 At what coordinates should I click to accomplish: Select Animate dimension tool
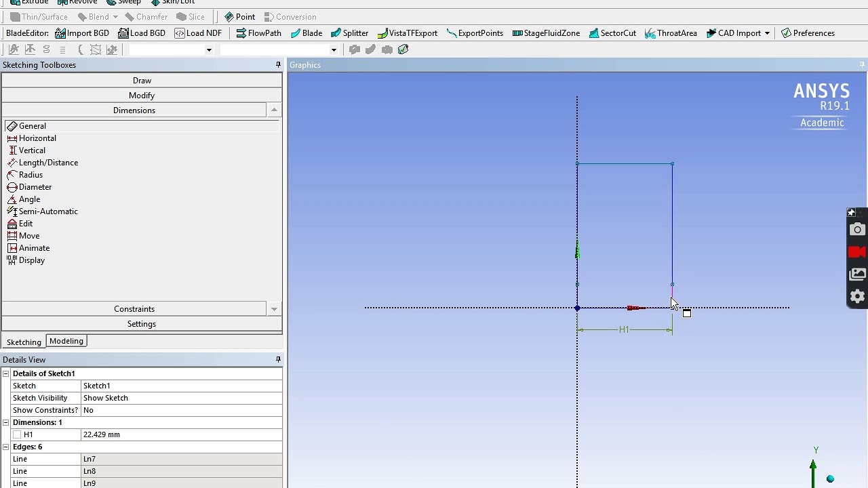(x=28, y=248)
